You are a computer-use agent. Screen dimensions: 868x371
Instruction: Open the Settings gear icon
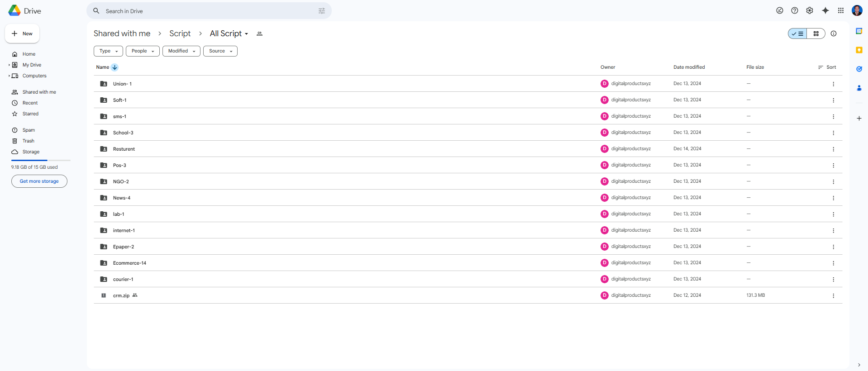[810, 10]
